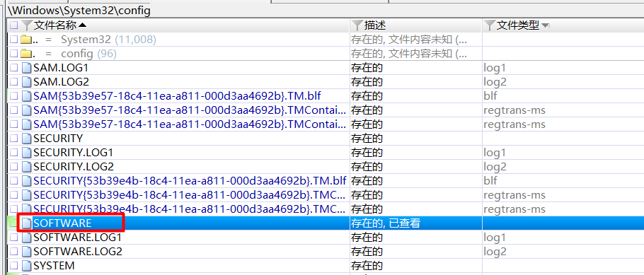Image resolution: width=644 pixels, height=275 pixels.
Task: Click the file icon of SOFTWARE.LOG1
Action: 27,238
